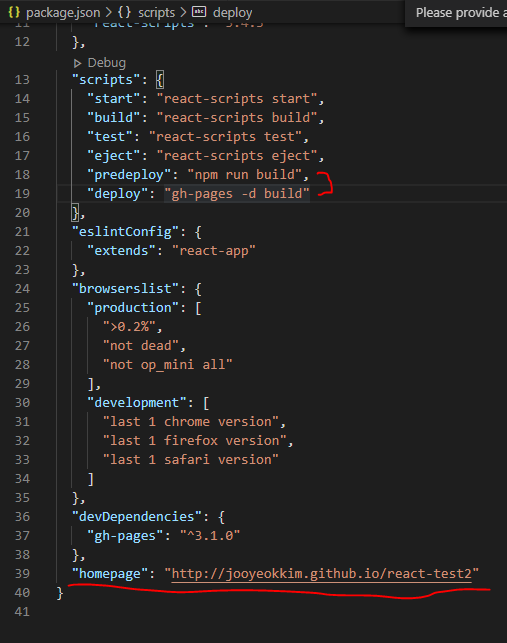507x643 pixels.
Task: Click the package.json braces icon in breadcrumb
Action: (x=14, y=12)
